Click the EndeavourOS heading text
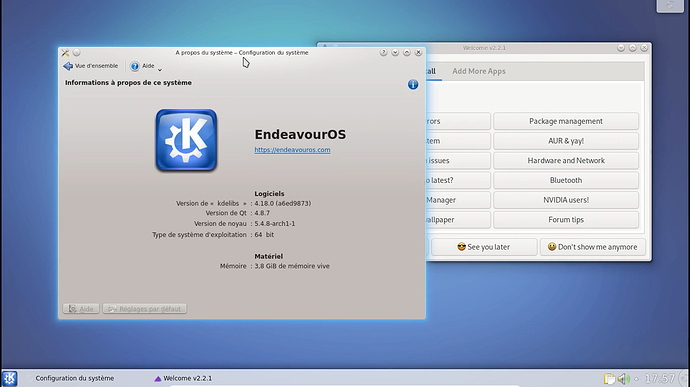690x387 pixels. [x=300, y=134]
